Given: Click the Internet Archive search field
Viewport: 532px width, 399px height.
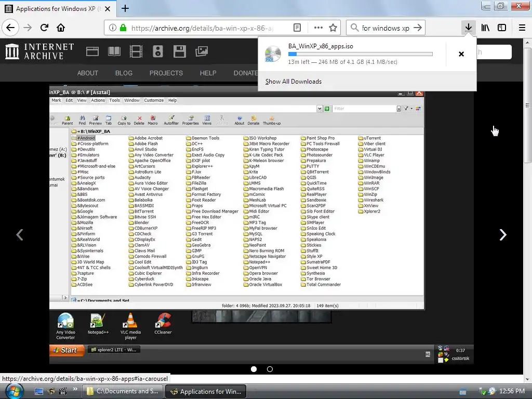Looking at the screenshot, I should 494,52.
